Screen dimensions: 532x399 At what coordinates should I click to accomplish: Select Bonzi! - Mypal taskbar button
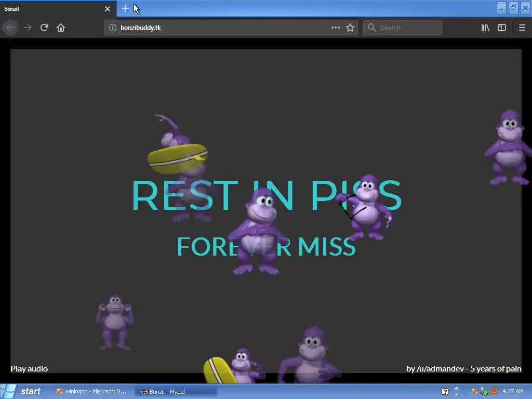coord(177,392)
